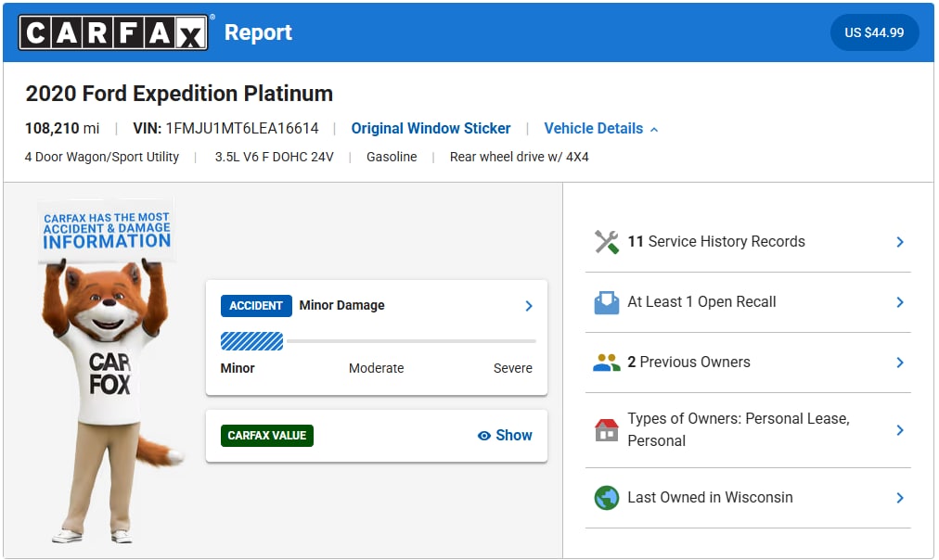Click the open recall icon

(606, 302)
